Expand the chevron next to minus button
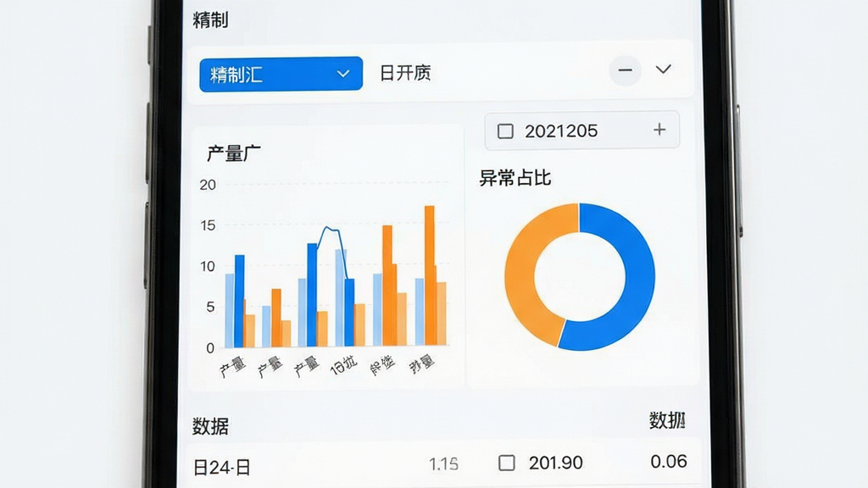The height and width of the screenshot is (488, 868). (663, 69)
